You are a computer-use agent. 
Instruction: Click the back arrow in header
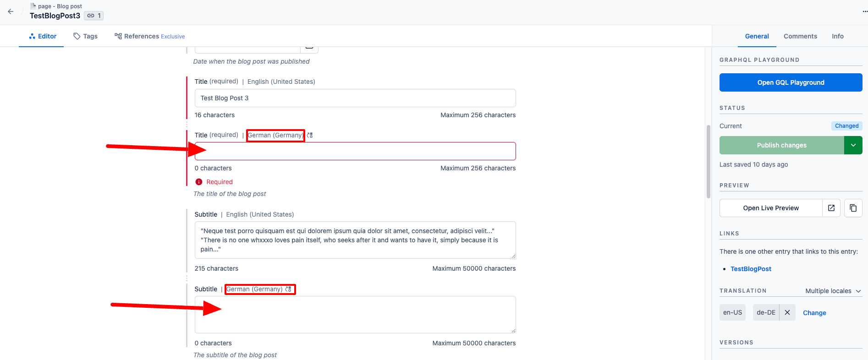(11, 11)
